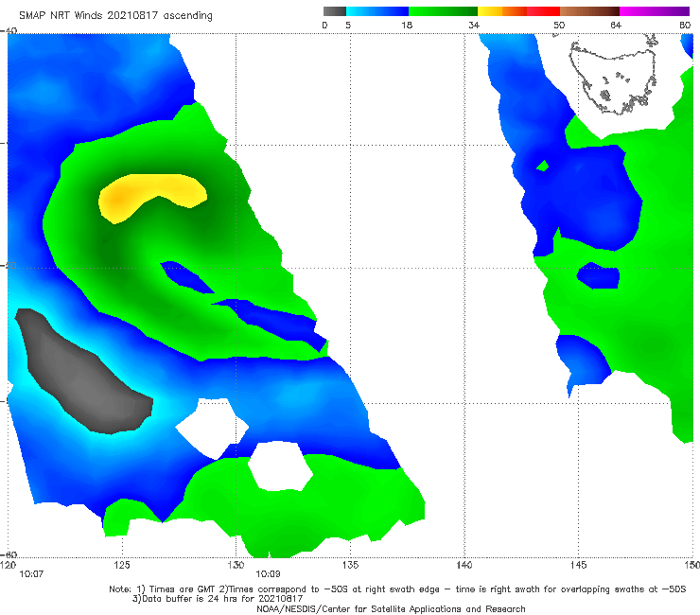Click the latitude label '-40' at top left
This screenshot has height=615, width=700.
tap(9, 30)
